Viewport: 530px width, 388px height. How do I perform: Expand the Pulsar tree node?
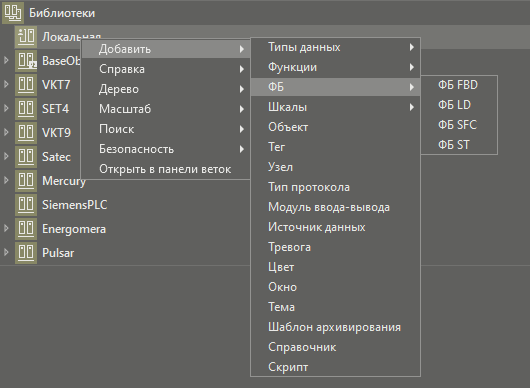click(6, 252)
